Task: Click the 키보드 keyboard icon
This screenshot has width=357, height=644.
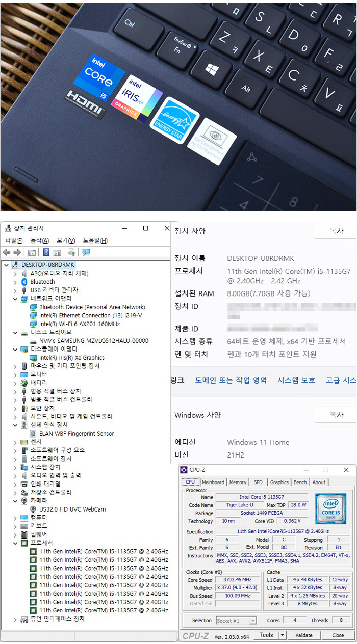Action: pyautogui.click(x=24, y=526)
